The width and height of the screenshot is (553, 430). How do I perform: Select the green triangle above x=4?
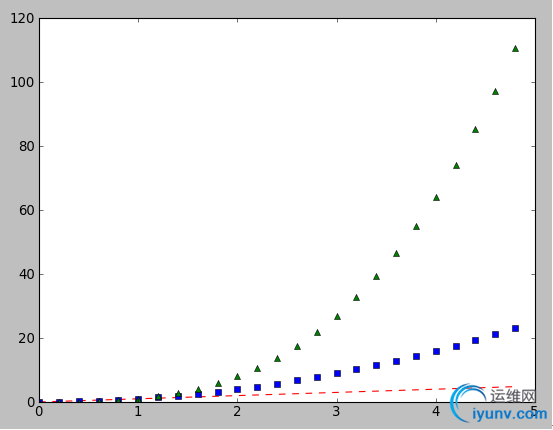[x=436, y=198]
